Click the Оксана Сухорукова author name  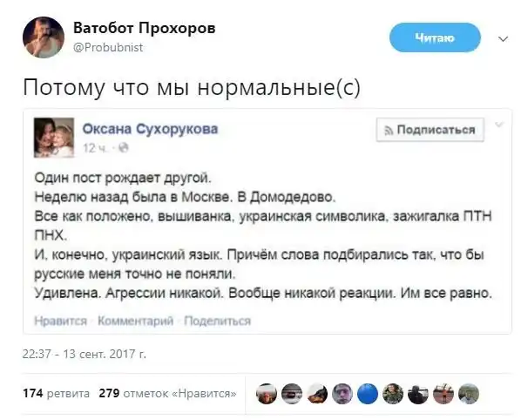150,128
